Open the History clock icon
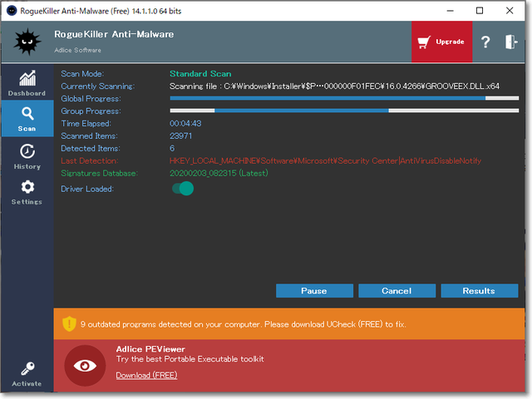Image resolution: width=532 pixels, height=399 pixels. click(27, 151)
